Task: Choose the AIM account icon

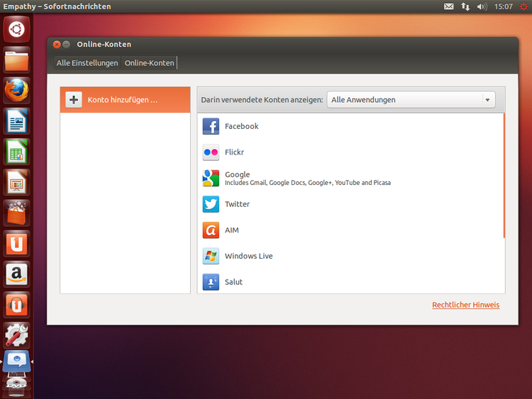Action: (211, 230)
